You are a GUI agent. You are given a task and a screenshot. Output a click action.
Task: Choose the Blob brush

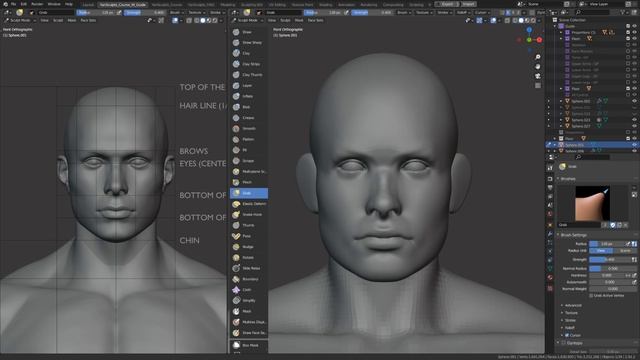pos(249,107)
